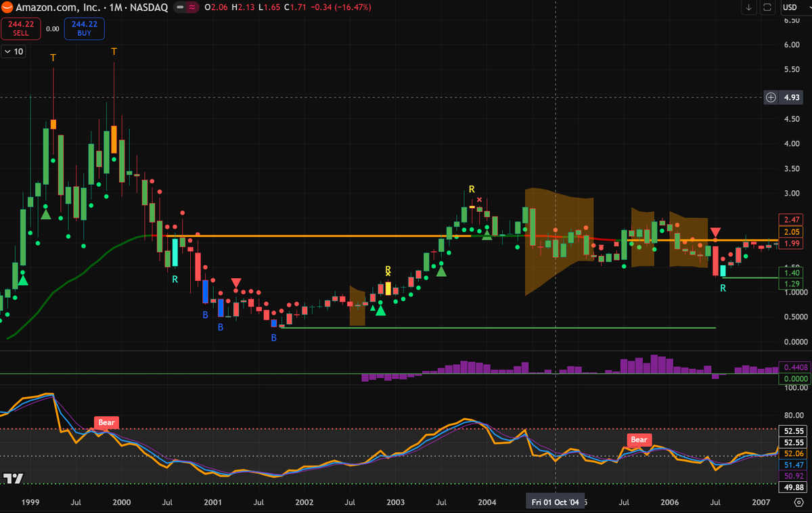Click the 2007 year label on time axis
Image resolution: width=812 pixels, height=513 pixels.
click(x=762, y=502)
